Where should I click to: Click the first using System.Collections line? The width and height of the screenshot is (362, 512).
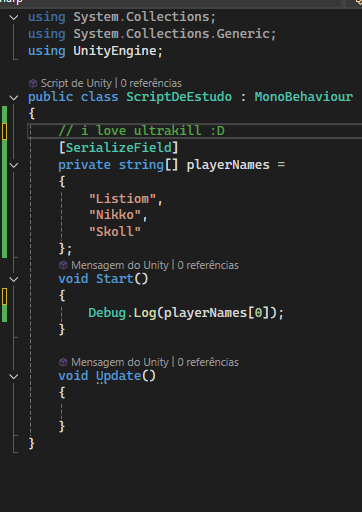point(122,17)
